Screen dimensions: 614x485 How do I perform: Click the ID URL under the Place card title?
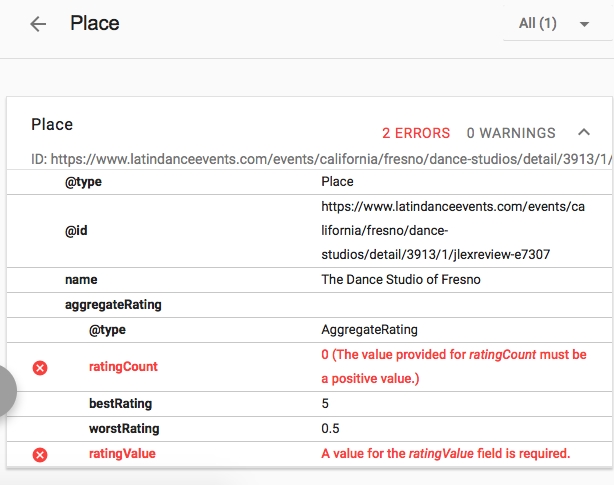click(320, 158)
